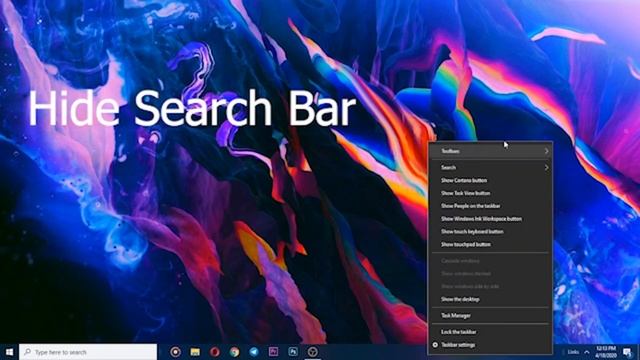Click the Links toolbar label

pos(573,352)
